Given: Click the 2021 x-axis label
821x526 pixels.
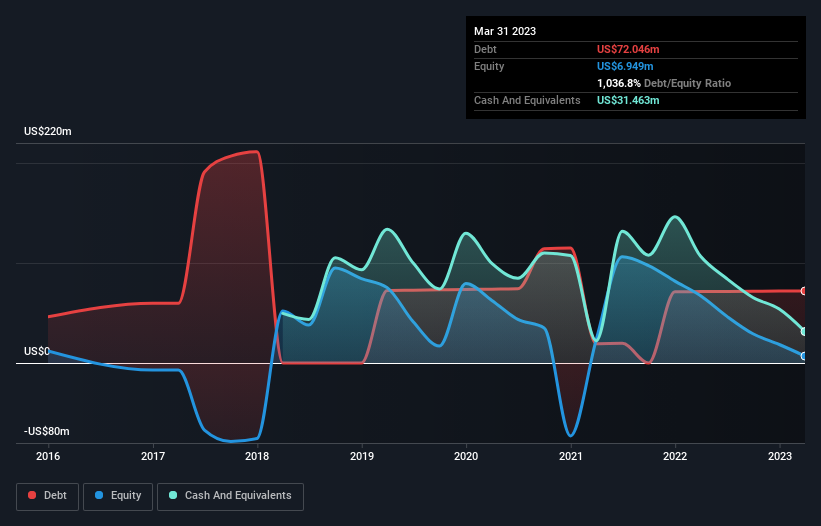Looking at the screenshot, I should 571,456.
